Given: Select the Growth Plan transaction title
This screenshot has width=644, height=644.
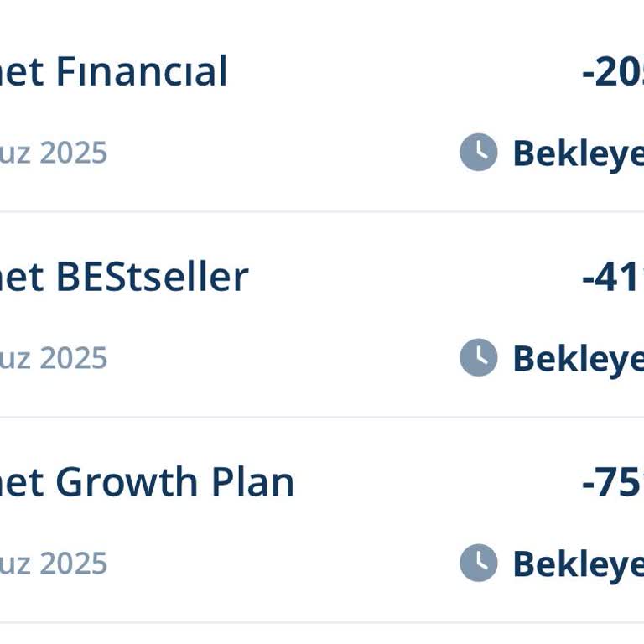Looking at the screenshot, I should coord(147,483).
